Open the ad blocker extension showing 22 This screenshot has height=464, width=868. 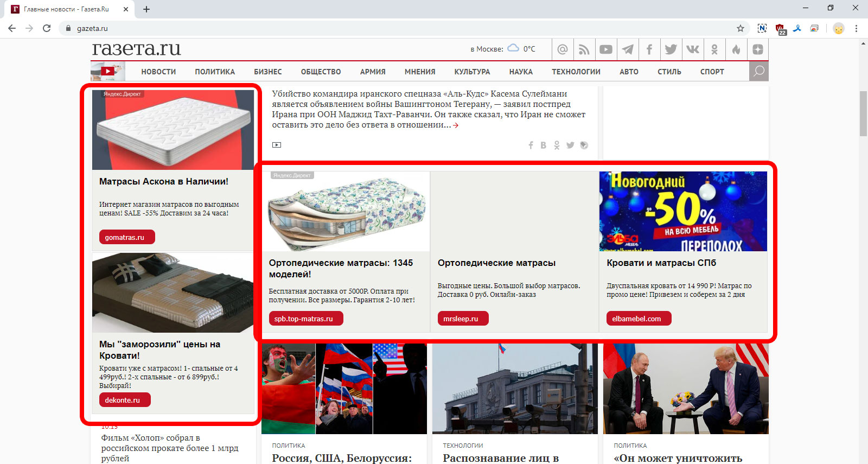coord(781,29)
